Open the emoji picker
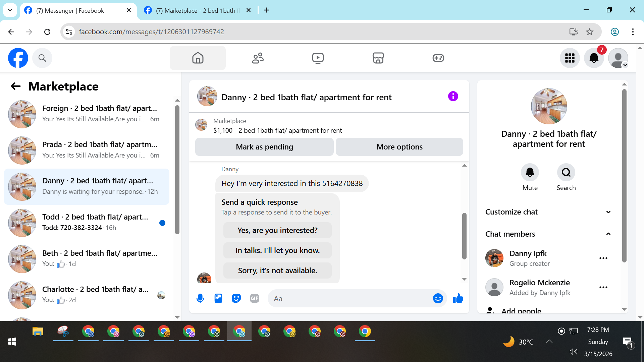 (438, 298)
